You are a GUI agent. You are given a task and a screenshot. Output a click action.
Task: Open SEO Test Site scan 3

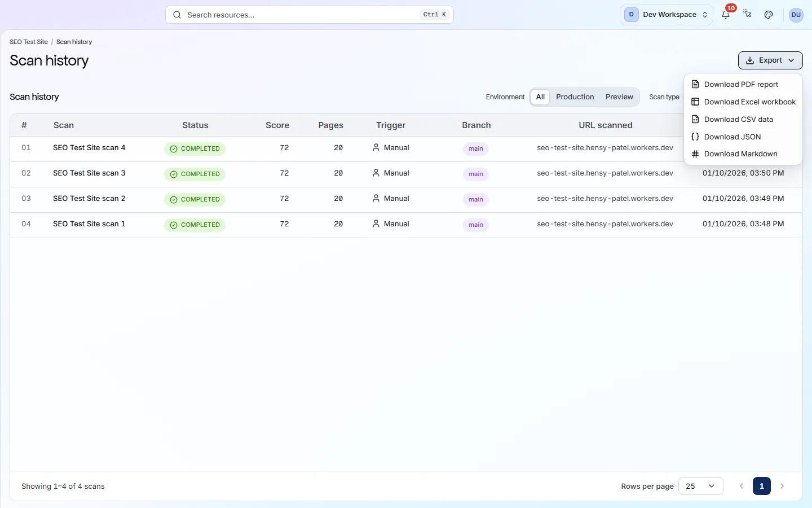click(89, 173)
